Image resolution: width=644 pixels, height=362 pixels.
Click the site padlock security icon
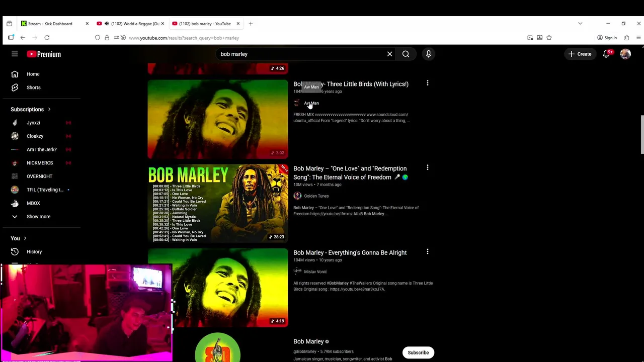tap(107, 38)
